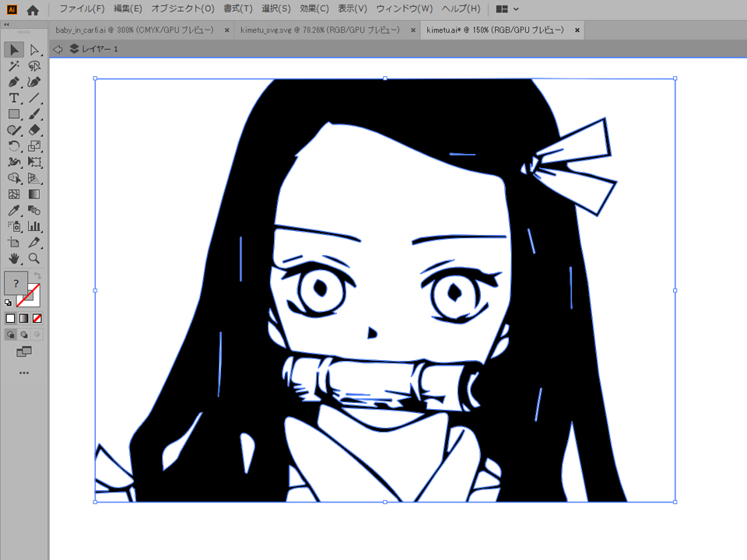Select the Eraser tool
747x560 pixels.
tap(34, 130)
